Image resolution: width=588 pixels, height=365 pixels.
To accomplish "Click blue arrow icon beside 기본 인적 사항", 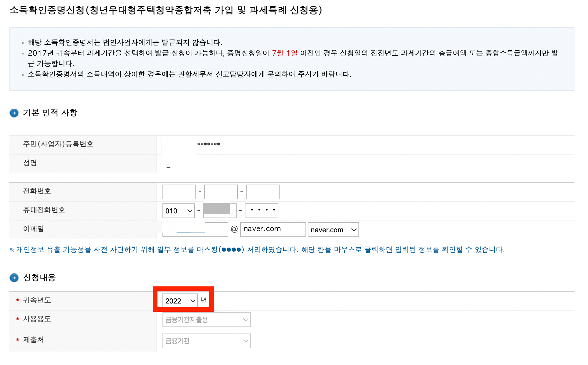I will tap(14, 113).
